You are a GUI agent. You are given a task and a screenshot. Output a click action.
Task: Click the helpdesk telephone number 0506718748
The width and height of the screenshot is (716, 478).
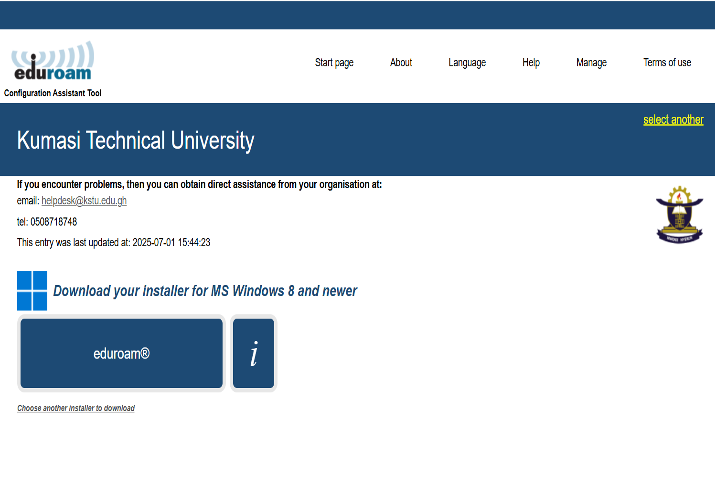pyautogui.click(x=54, y=222)
